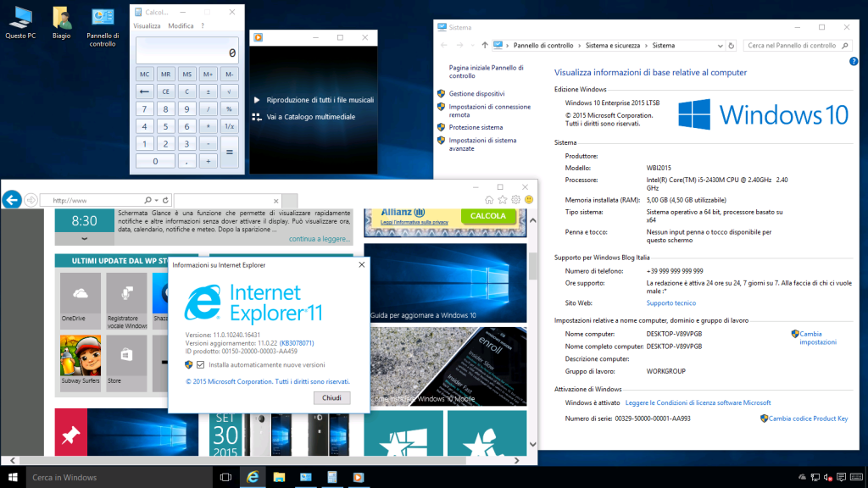The image size is (868, 488).
Task: Open Internet Explorer home icon
Action: click(x=489, y=200)
